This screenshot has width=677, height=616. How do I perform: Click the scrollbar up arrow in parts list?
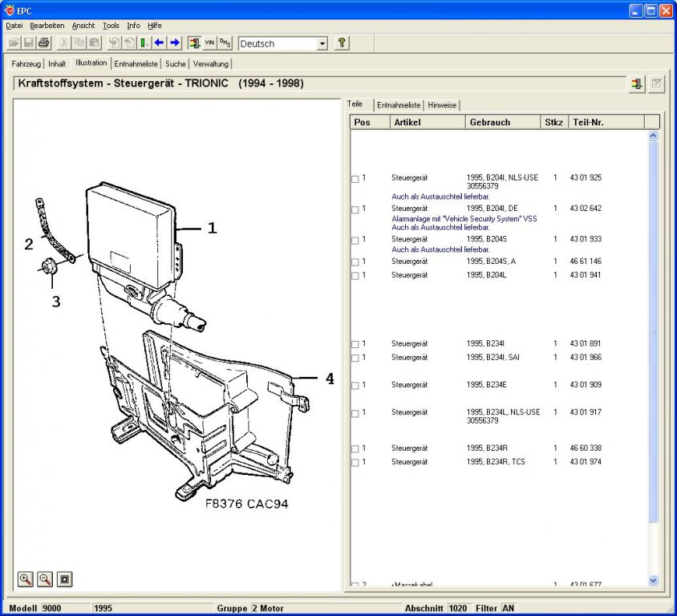[653, 136]
